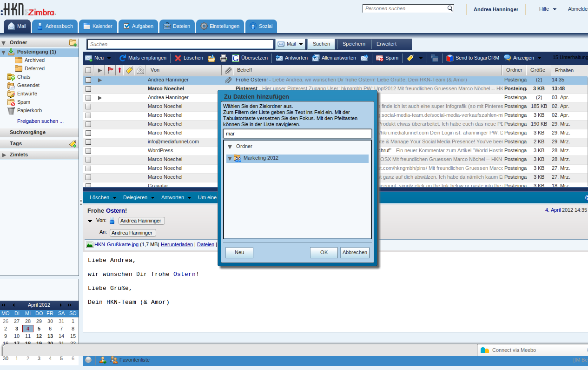Click the Mails empfangen refresh icon
The height and width of the screenshot is (370, 588).
[x=123, y=58]
